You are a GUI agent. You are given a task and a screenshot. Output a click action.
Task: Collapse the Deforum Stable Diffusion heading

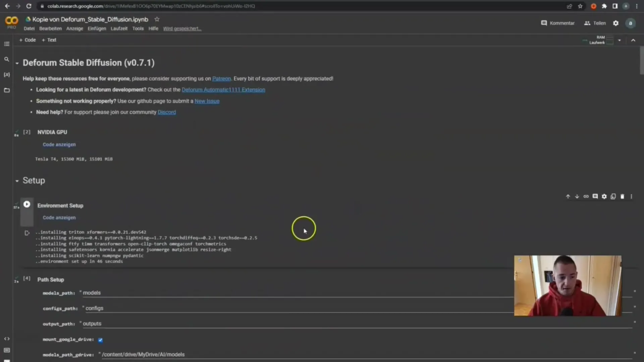point(17,63)
